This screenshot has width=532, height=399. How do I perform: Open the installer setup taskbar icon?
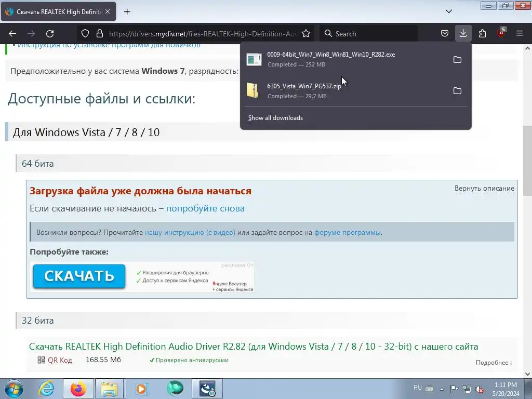tap(207, 389)
